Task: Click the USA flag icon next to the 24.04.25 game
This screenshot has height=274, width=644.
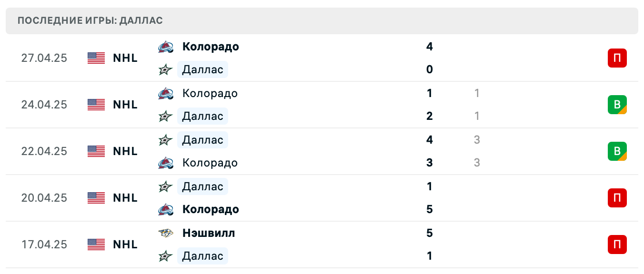Action: pos(95,105)
